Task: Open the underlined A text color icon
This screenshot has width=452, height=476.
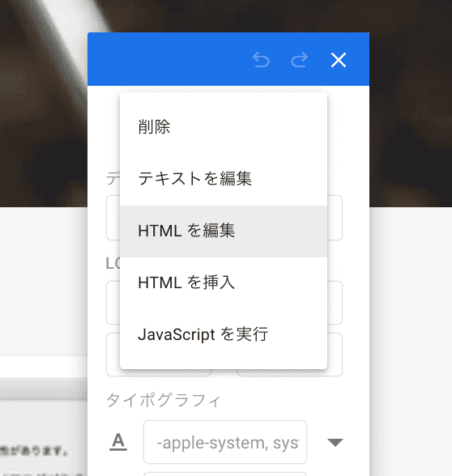Action: 118,442
